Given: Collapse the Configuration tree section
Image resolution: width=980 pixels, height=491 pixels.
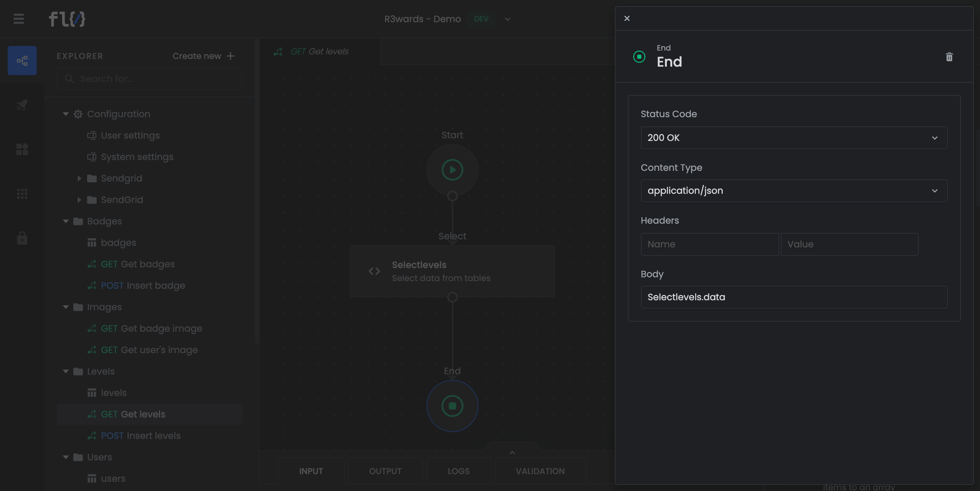Looking at the screenshot, I should [x=66, y=114].
